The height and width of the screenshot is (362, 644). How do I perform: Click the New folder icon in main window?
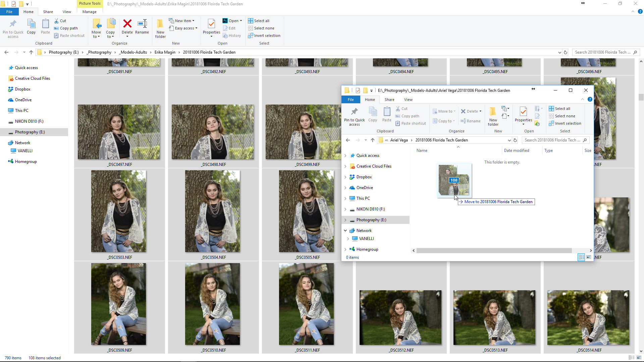(x=160, y=28)
